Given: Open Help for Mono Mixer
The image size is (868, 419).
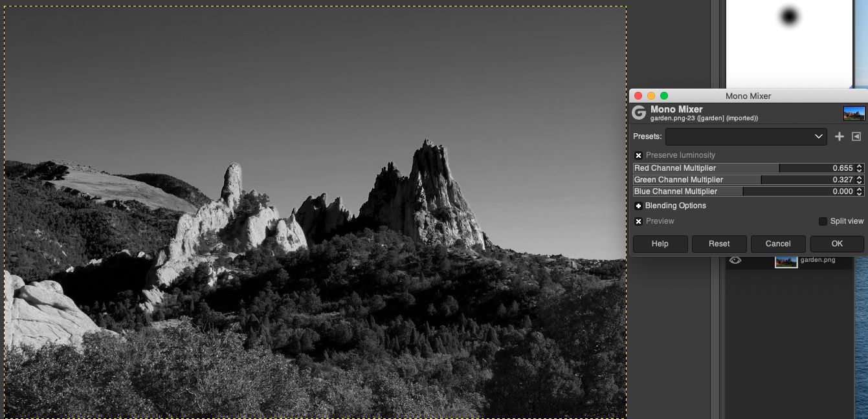Looking at the screenshot, I should pos(660,244).
